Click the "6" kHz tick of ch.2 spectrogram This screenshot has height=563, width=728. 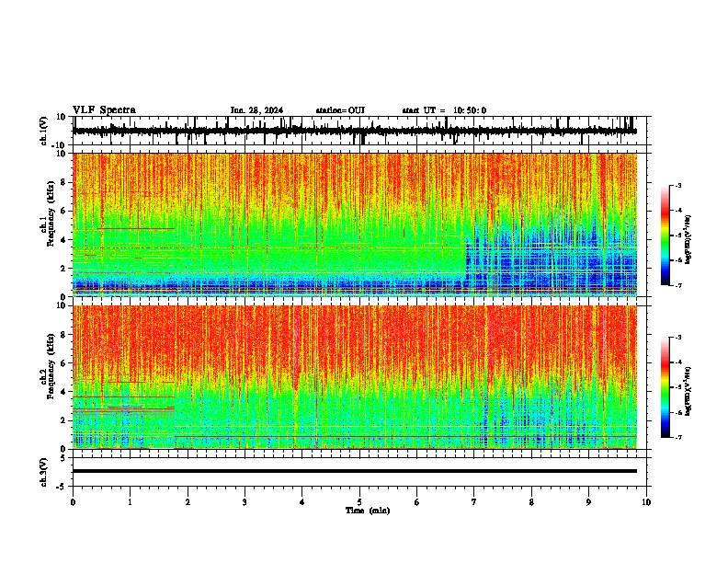(63, 362)
